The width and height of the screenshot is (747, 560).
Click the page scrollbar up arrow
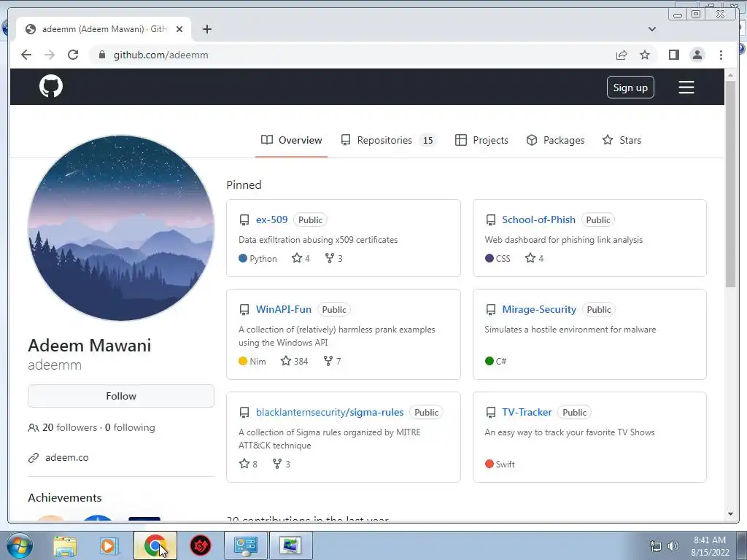pos(730,75)
